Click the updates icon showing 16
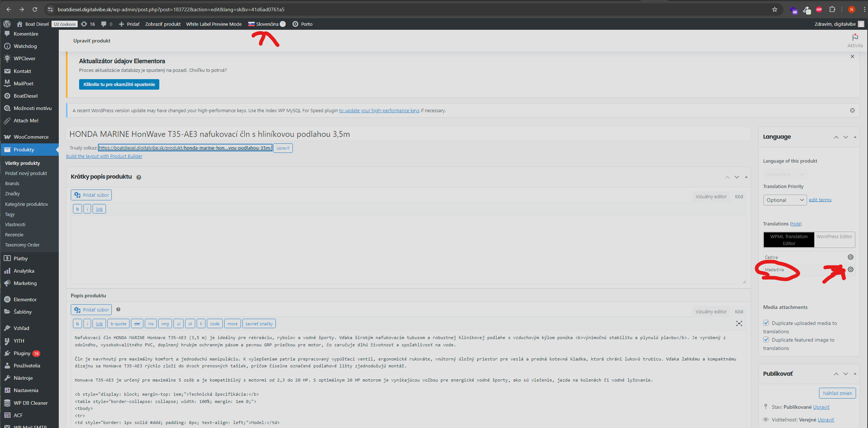This screenshot has width=868, height=428. (88, 24)
